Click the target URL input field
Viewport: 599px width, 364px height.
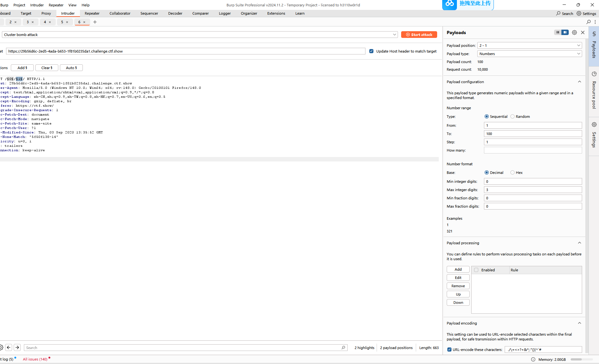[186, 51]
